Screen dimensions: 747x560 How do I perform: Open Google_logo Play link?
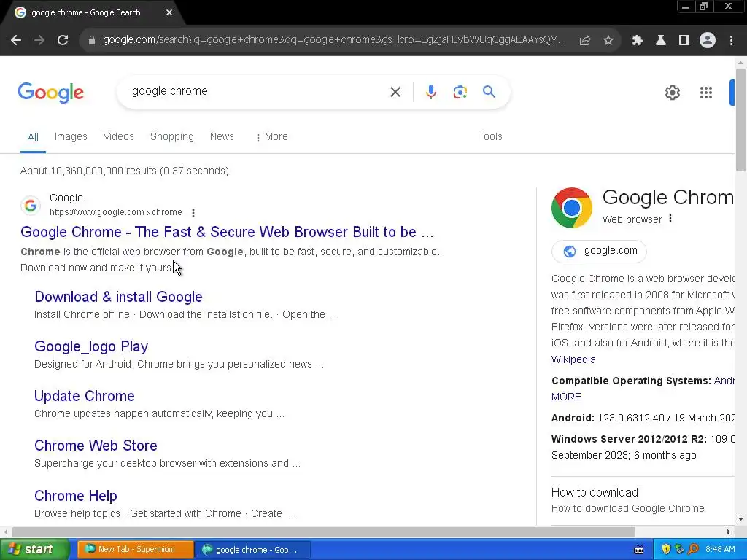(x=91, y=346)
